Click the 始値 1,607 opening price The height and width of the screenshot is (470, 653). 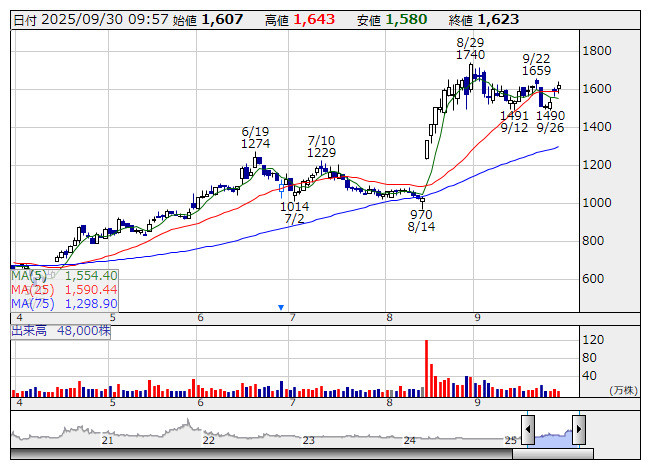[x=207, y=20]
